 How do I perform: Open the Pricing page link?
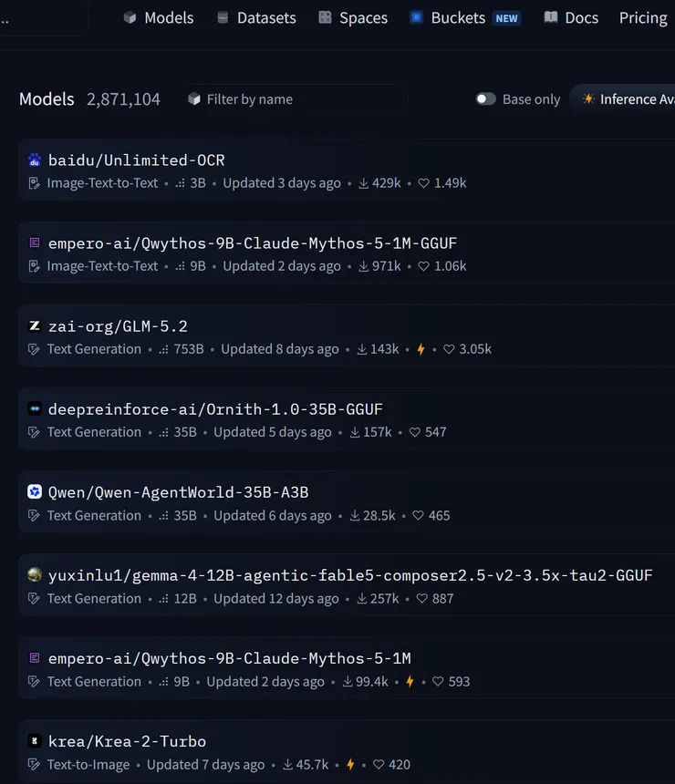[x=643, y=18]
